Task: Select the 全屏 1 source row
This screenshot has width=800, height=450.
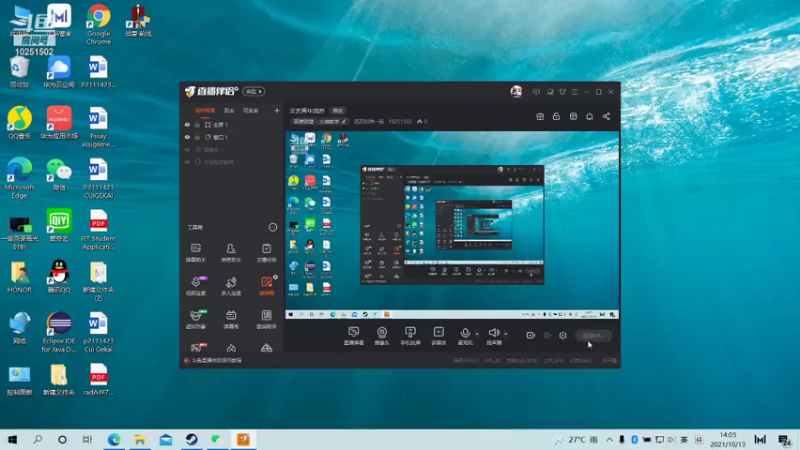Action: (232, 124)
